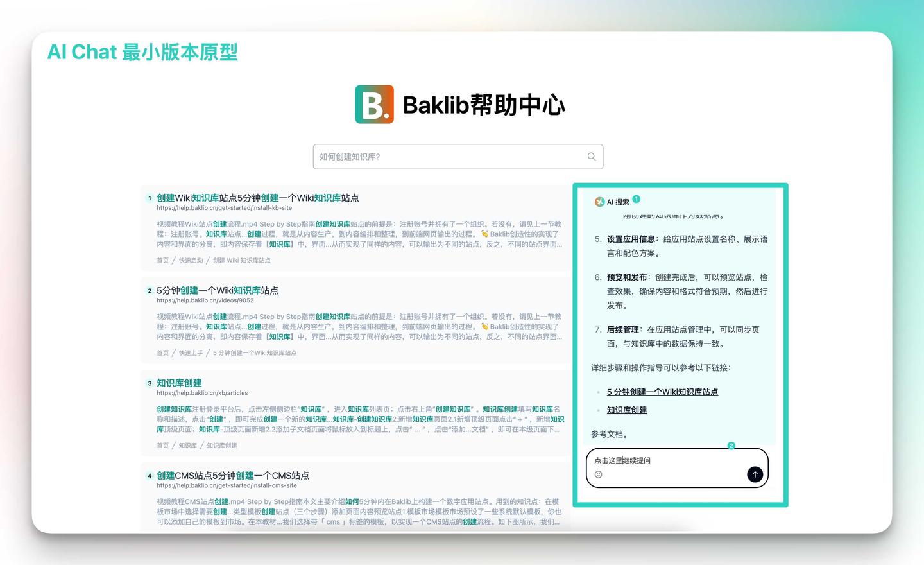Screen dimensions: 924x565
Task: Open result 2 title 5分钟创建一个Wiki知识库站点
Action: [218, 290]
